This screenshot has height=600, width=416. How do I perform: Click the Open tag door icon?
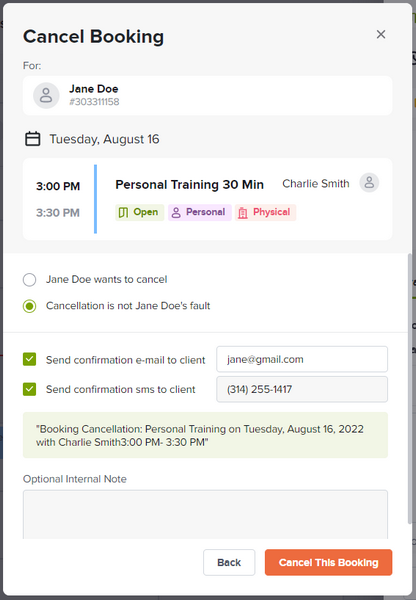pyautogui.click(x=123, y=212)
